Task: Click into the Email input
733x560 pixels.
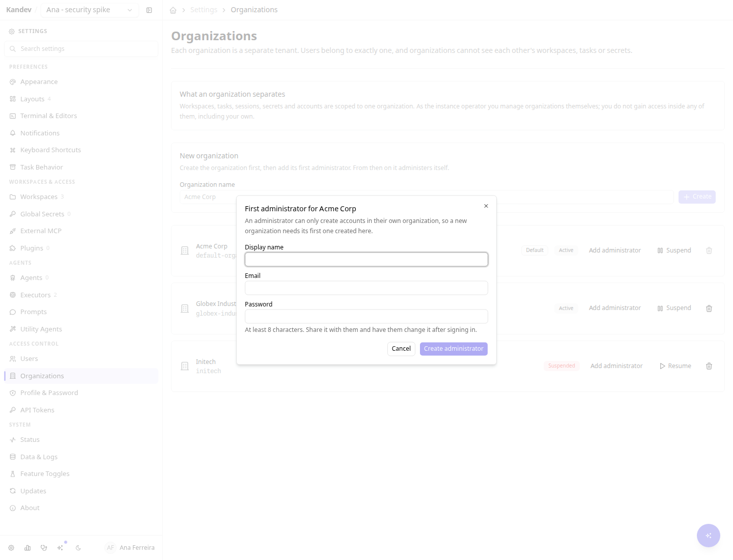Action: pos(366,288)
